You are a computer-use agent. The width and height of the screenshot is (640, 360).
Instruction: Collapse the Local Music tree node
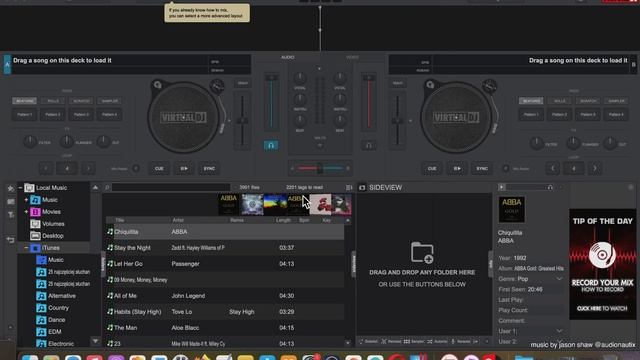point(20,188)
